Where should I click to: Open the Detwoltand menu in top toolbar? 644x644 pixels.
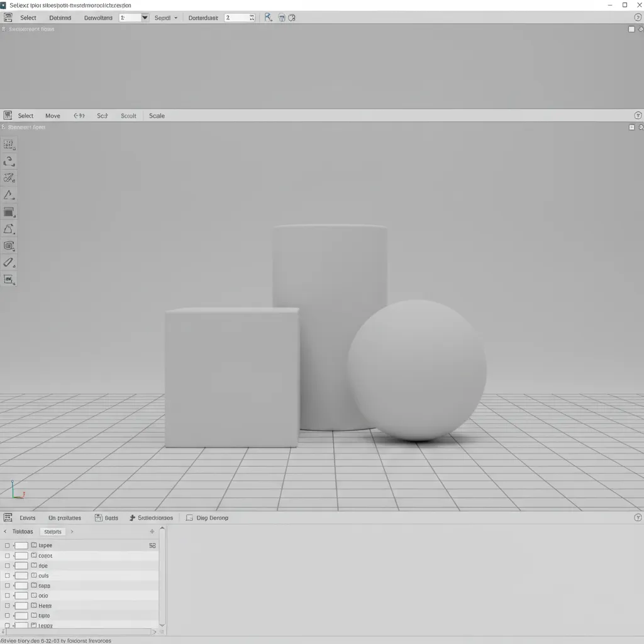point(98,18)
